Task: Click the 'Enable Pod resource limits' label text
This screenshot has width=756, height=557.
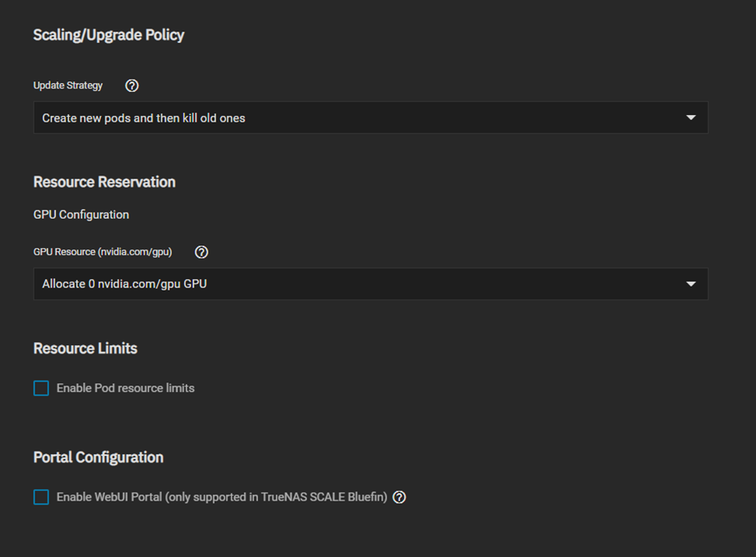Action: coord(125,388)
